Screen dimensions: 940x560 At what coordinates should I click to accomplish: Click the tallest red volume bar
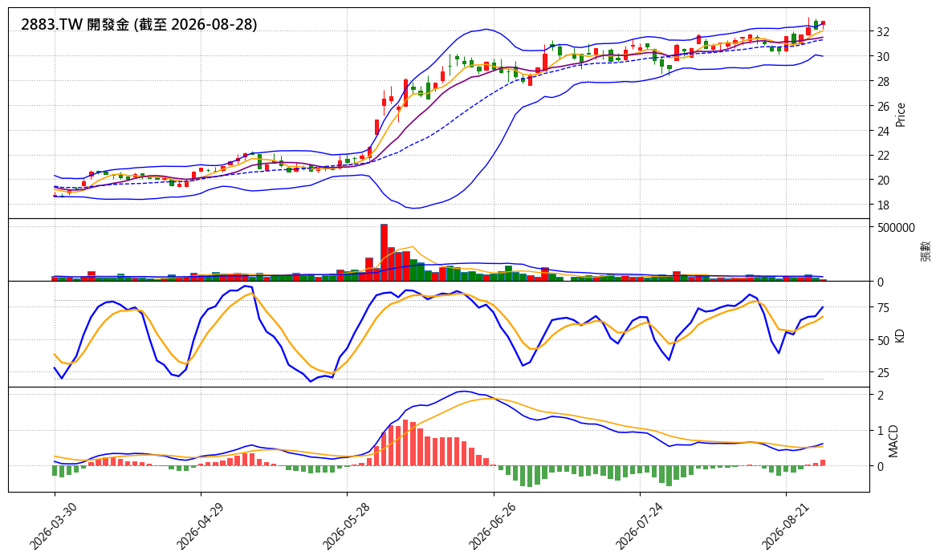pyautogui.click(x=384, y=253)
